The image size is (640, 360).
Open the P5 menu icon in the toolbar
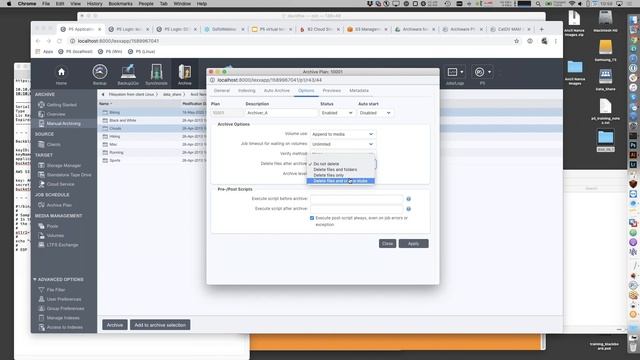480,72
